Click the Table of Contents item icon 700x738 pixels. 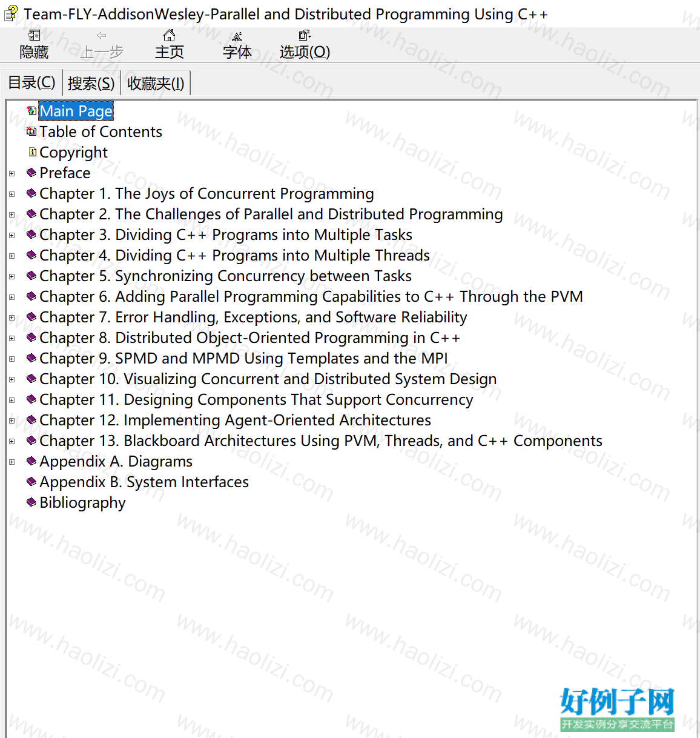32,131
